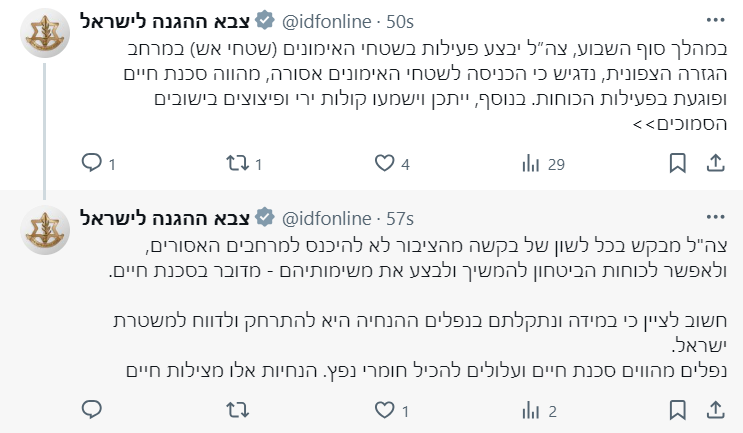Open profile avatar on the first tweet

[46, 37]
